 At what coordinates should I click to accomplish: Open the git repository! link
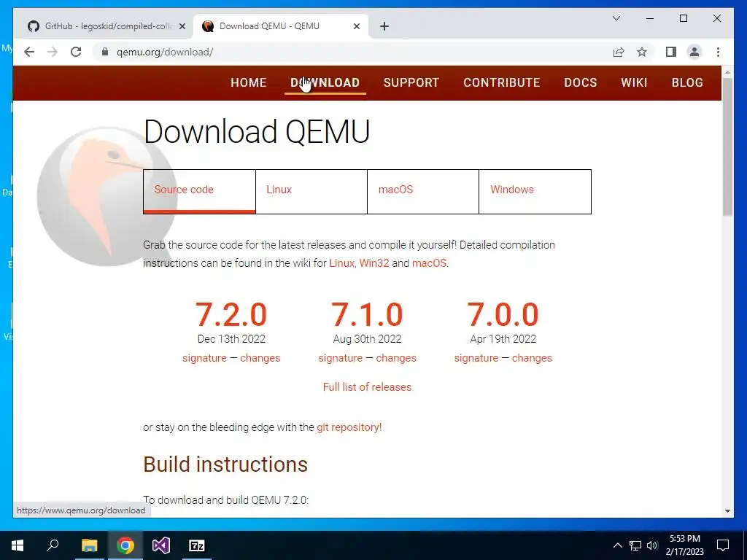(x=349, y=427)
